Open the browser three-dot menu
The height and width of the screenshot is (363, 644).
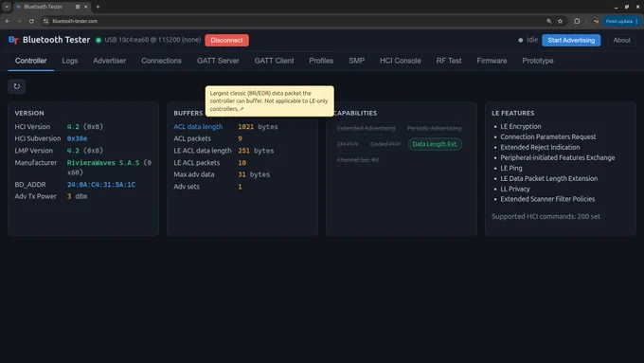point(636,21)
